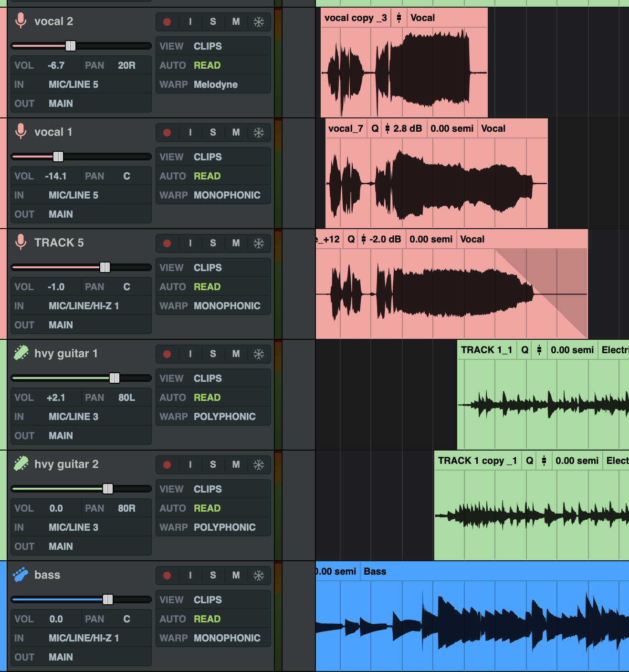Click the microphone icon on vocal 2 track
629x672 pixels.
[x=21, y=21]
